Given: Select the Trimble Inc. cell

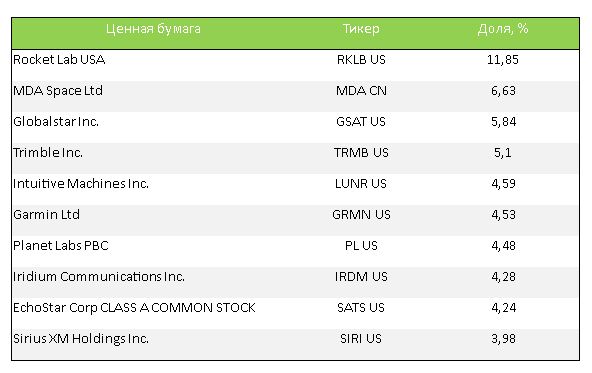Looking at the screenshot, I should tap(48, 153).
